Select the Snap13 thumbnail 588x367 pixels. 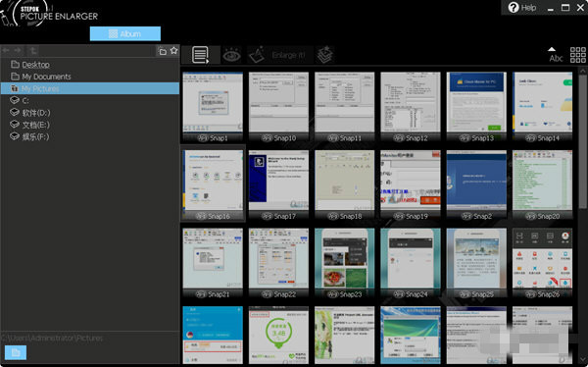pos(476,102)
